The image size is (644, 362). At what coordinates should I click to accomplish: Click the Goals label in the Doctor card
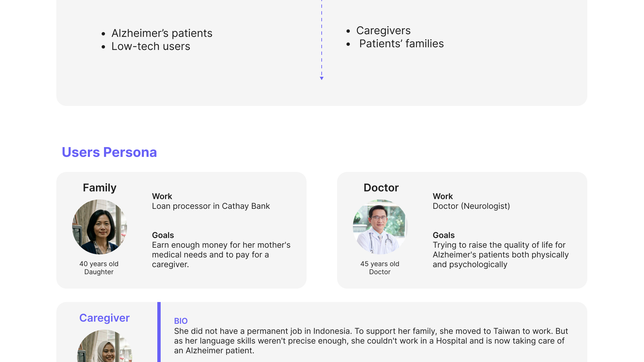point(443,235)
